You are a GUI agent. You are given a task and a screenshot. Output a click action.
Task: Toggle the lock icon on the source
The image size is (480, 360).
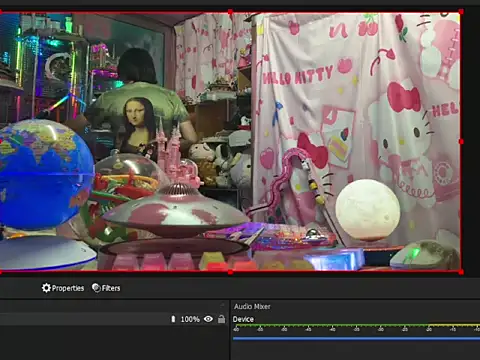pos(221,319)
